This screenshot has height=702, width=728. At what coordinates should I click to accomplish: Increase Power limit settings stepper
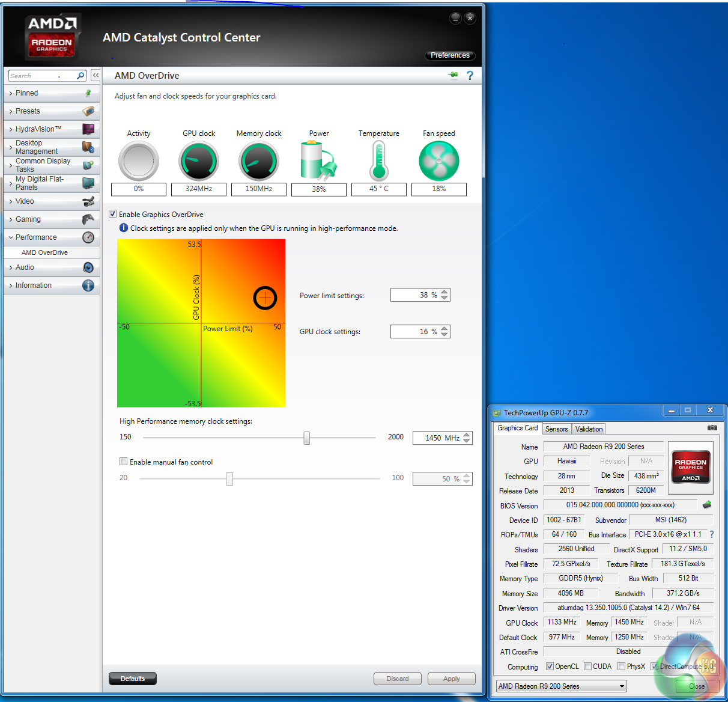tap(444, 292)
